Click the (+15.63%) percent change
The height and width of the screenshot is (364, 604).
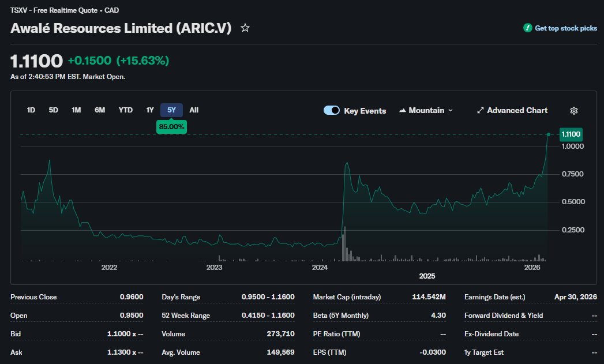pyautogui.click(x=142, y=61)
